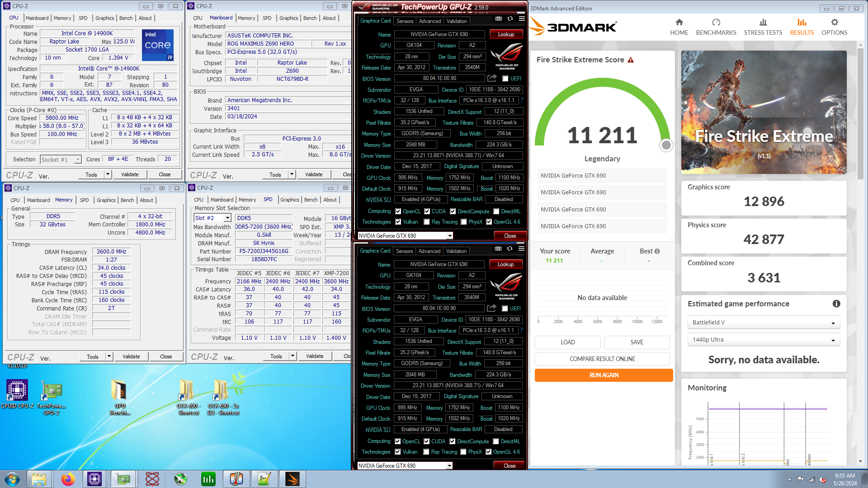Open the Socket #1 selection dropdown

point(61,160)
